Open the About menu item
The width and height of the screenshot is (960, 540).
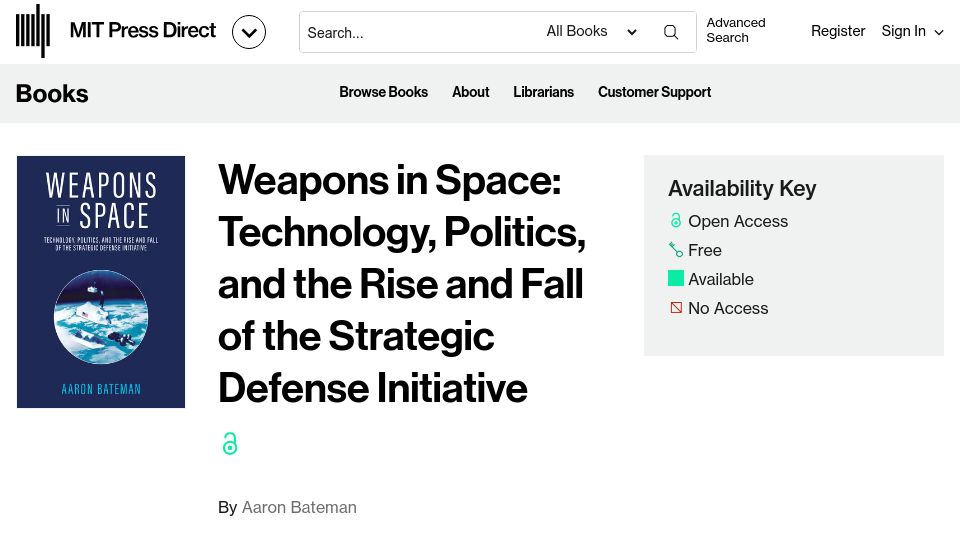pyautogui.click(x=470, y=92)
